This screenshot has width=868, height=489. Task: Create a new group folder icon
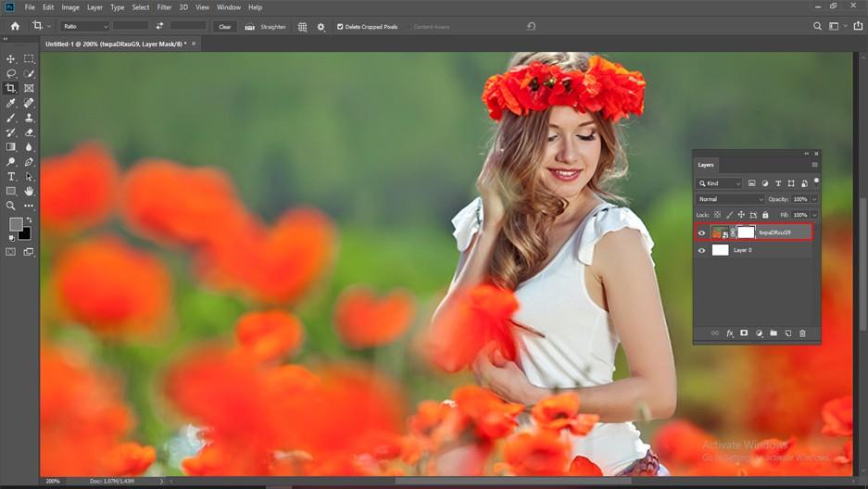(774, 333)
